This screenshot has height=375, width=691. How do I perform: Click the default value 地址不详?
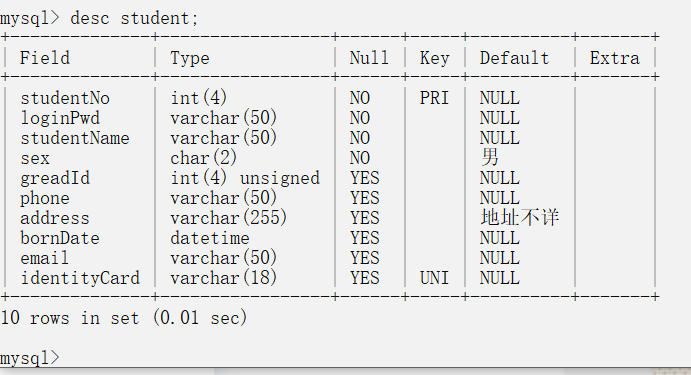click(520, 218)
